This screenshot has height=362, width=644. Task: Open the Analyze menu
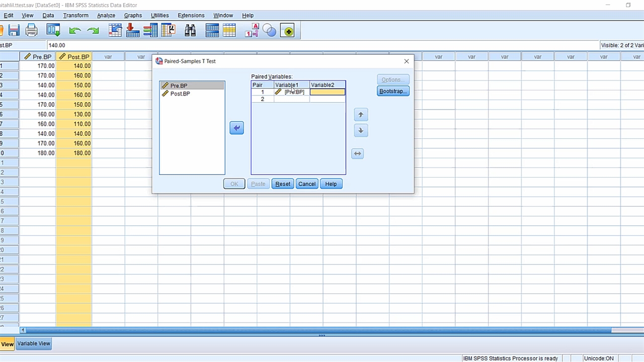(x=106, y=16)
